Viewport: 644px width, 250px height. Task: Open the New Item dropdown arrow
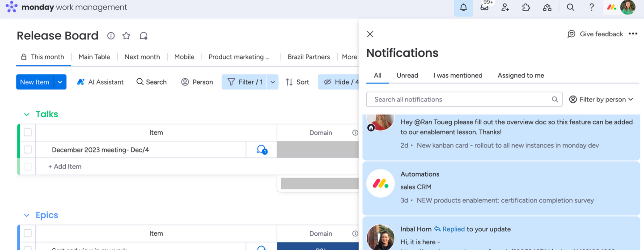point(60,82)
